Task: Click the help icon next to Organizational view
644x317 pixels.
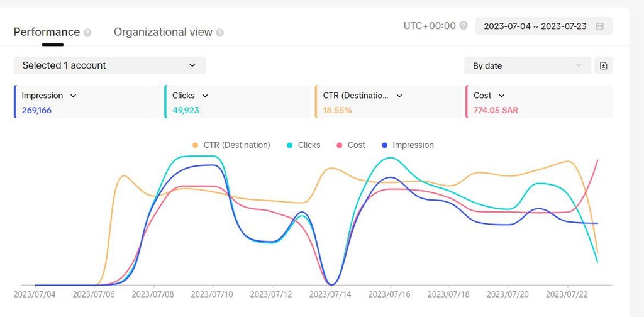Action: coord(219,33)
